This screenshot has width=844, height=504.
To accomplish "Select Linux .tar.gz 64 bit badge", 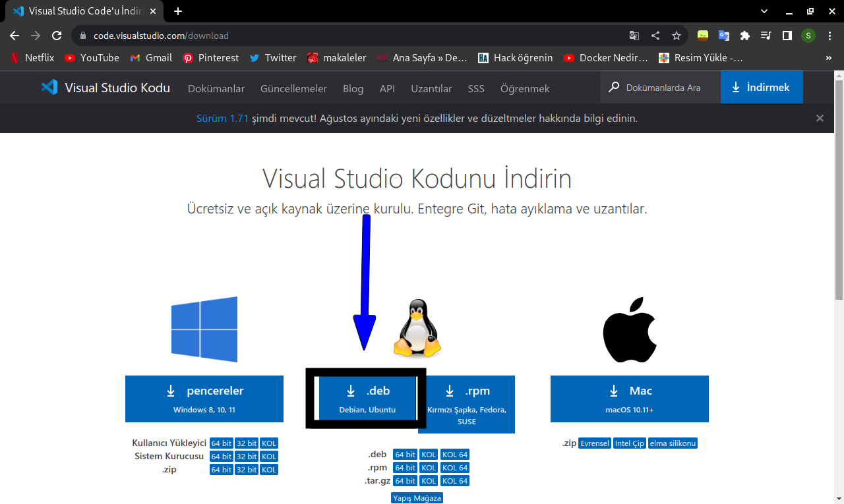I will pos(405,481).
